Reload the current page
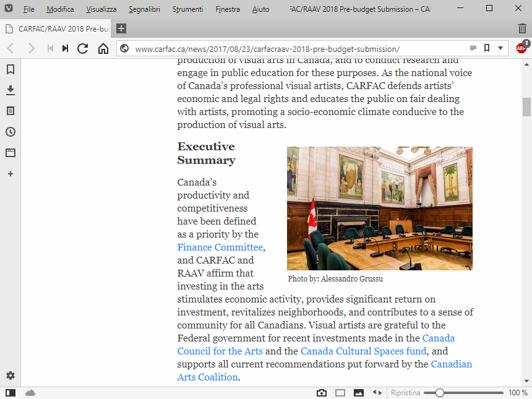 (82, 48)
